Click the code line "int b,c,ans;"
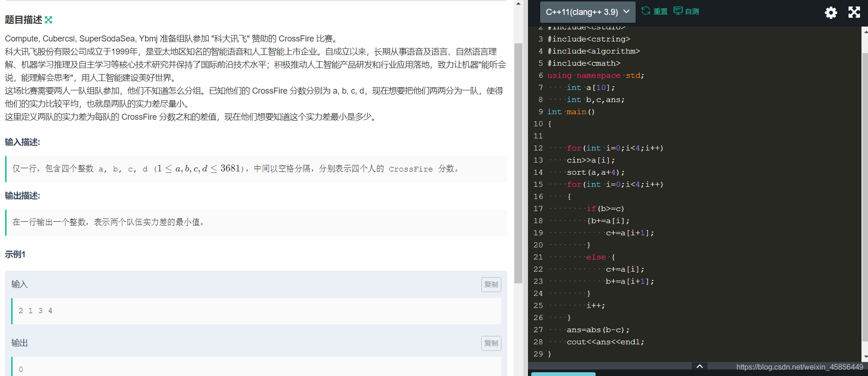868x376 pixels. (x=596, y=100)
